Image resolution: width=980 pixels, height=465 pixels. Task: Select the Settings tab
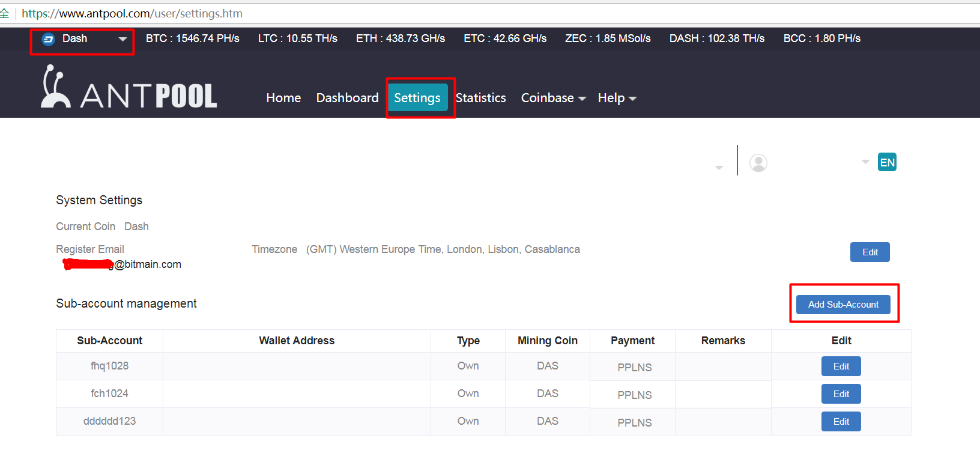click(417, 98)
